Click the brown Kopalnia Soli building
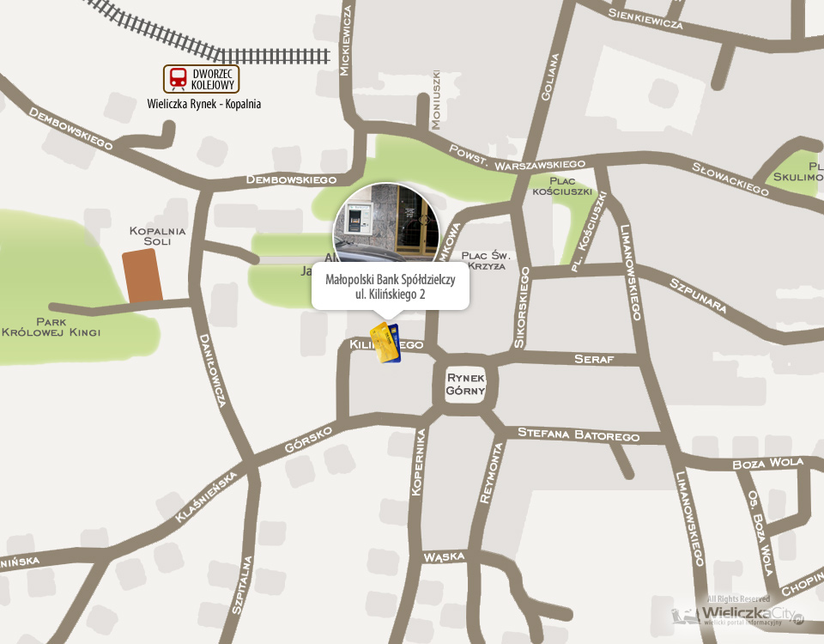824x644 pixels. [142, 276]
